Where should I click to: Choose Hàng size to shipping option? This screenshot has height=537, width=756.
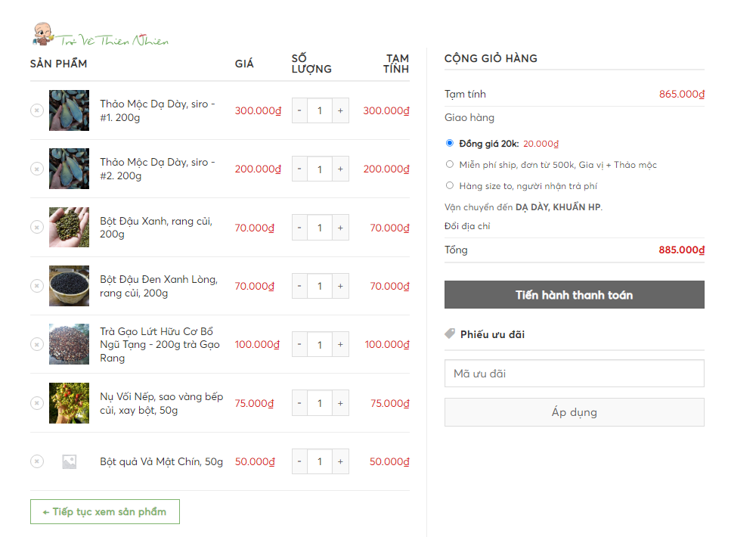pos(450,185)
